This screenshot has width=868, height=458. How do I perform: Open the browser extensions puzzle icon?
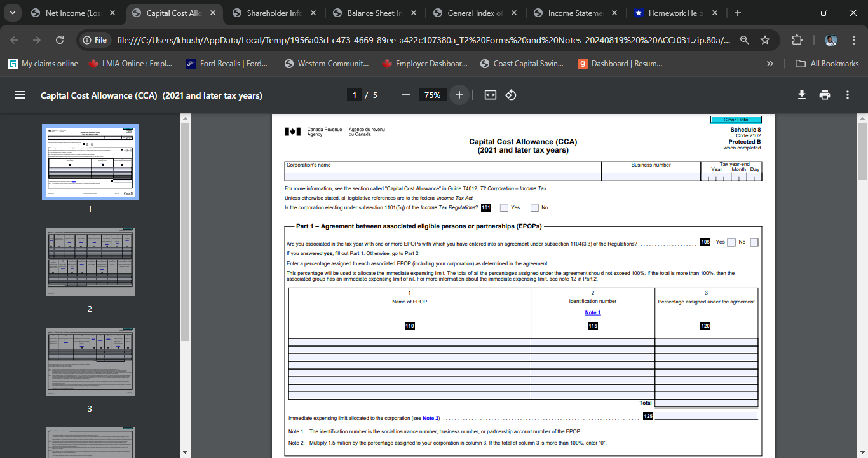(797, 40)
